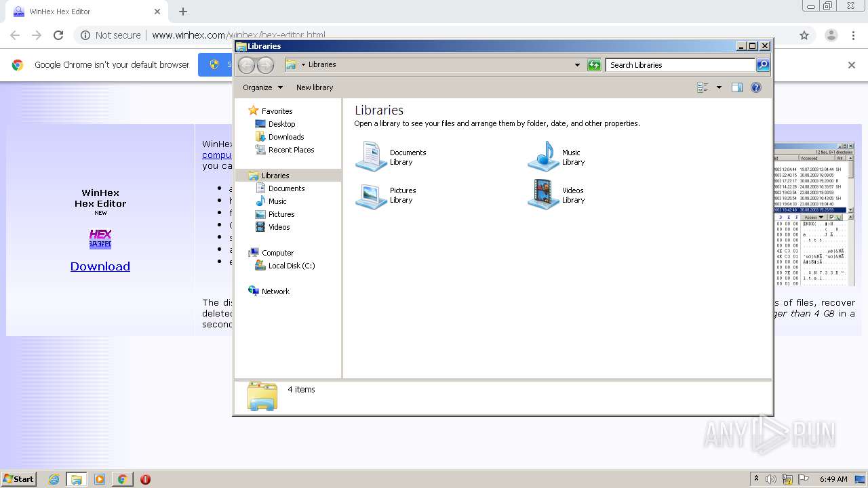Click Chrome back navigation arrow
Screen dimensions: 868x488
click(x=15, y=35)
